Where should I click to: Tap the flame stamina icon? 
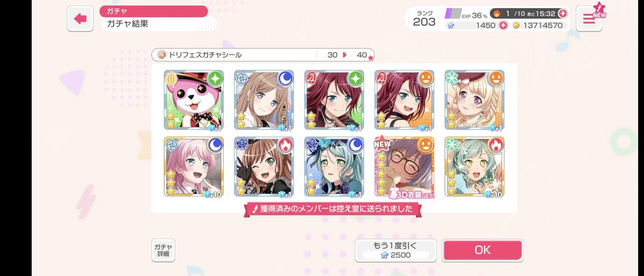tap(497, 13)
